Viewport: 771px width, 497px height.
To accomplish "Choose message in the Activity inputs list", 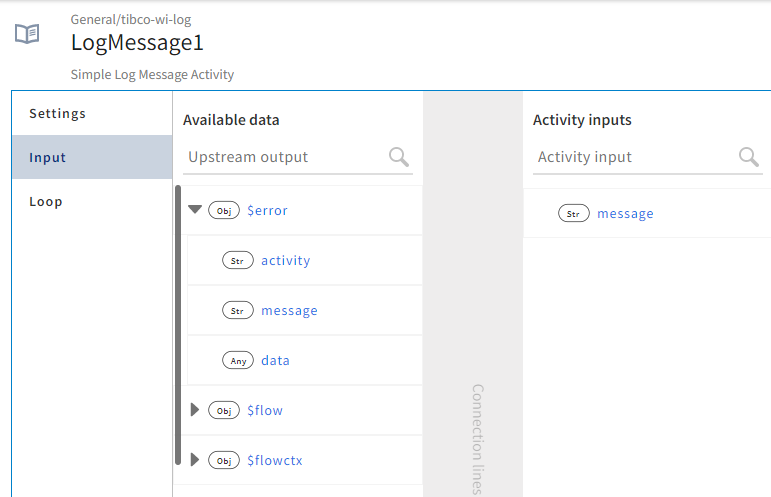I will (625, 214).
